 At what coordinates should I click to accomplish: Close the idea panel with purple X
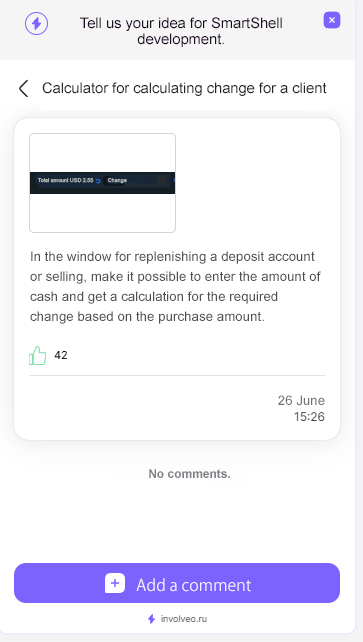(x=332, y=20)
